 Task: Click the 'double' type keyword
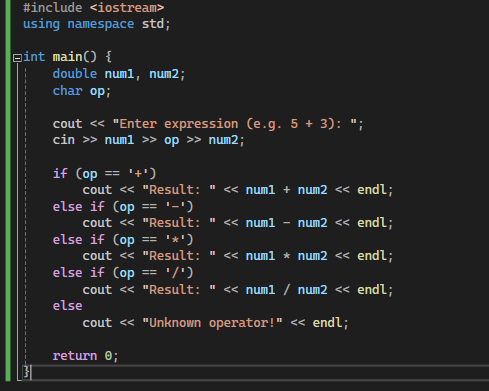click(75, 74)
